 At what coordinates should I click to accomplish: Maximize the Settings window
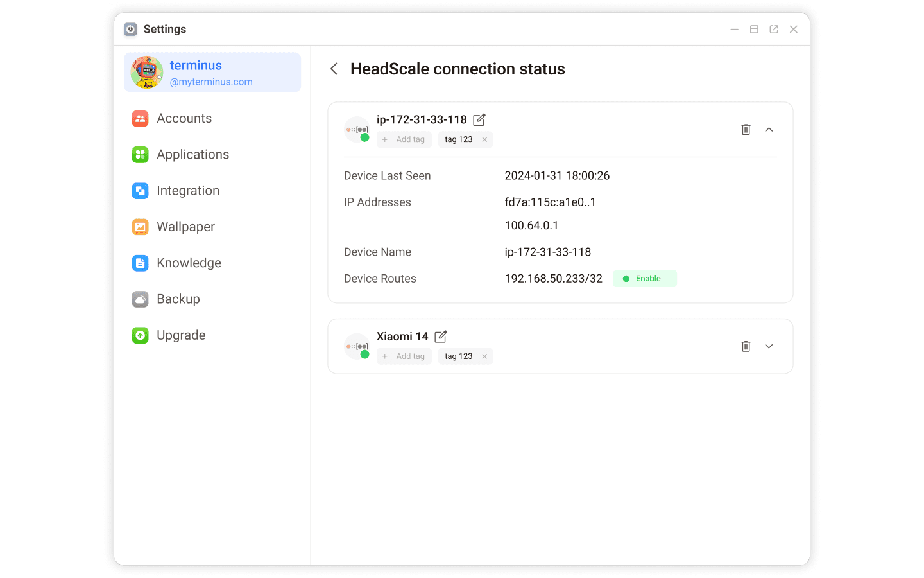coord(754,30)
